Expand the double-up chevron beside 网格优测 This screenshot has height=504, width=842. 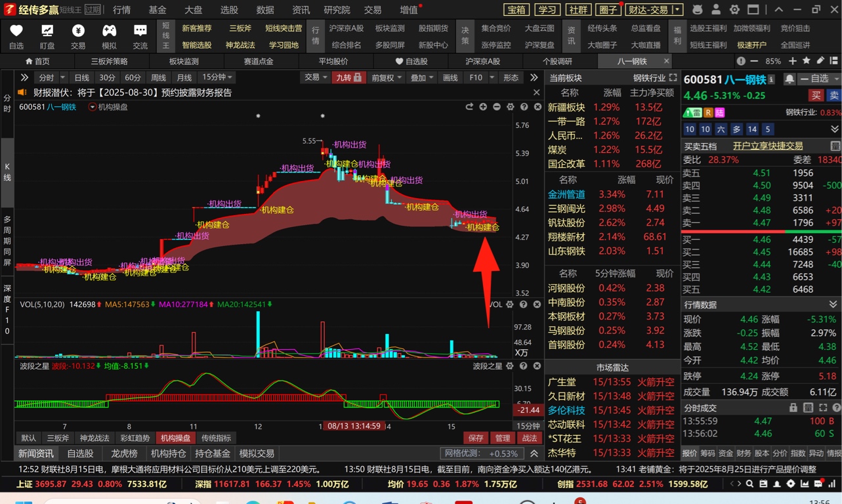click(x=534, y=453)
